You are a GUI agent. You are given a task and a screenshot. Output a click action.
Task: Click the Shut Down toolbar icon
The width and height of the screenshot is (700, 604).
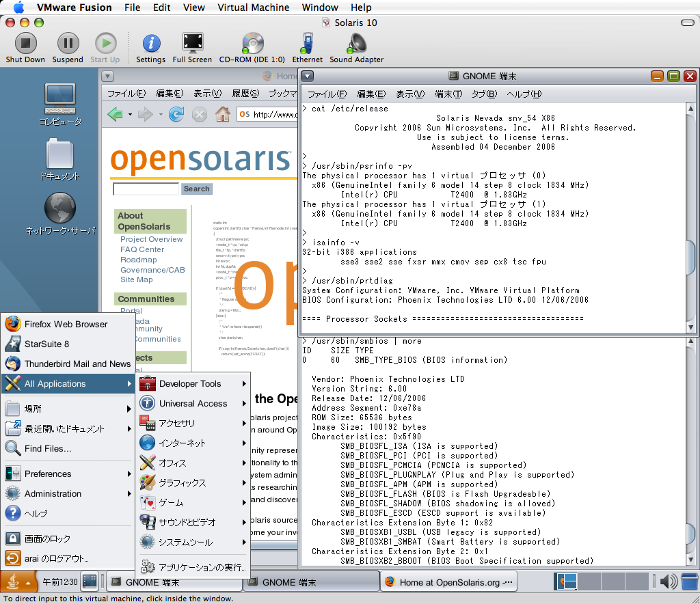point(25,43)
